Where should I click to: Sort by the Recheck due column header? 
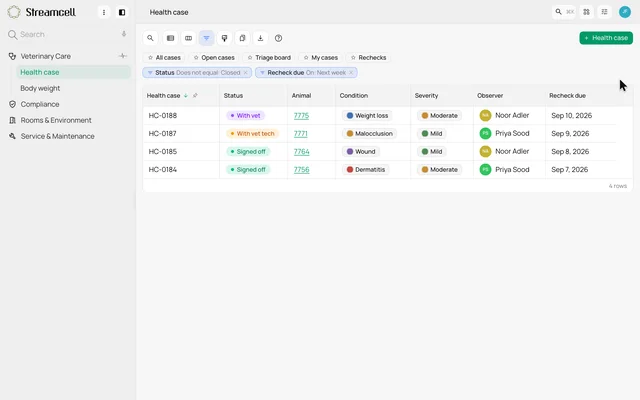pos(567,96)
